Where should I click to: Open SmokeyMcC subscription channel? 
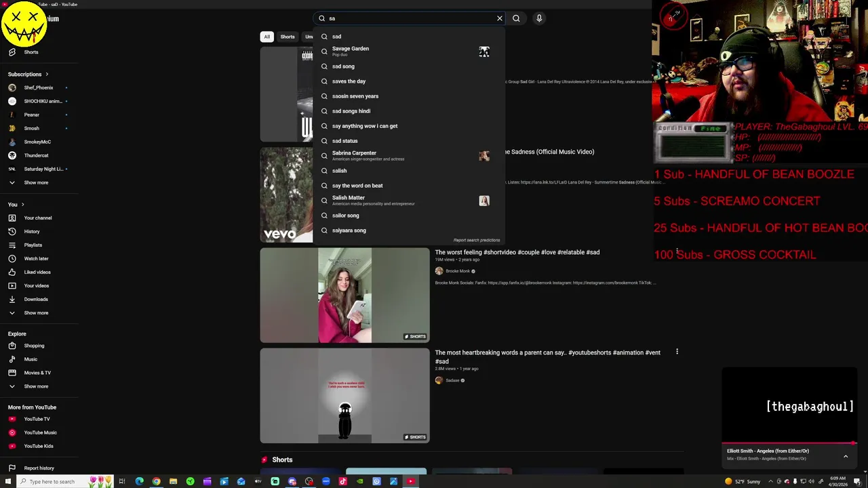tap(38, 142)
